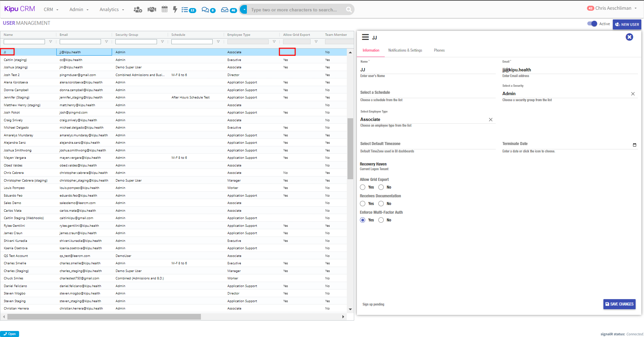Select Yes for Allow Grid Export
This screenshot has height=337, width=644.
tap(363, 187)
